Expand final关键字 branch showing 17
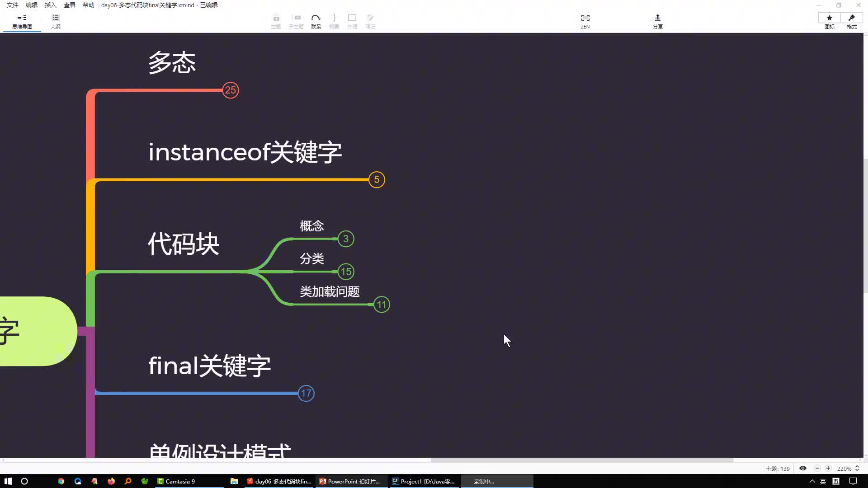 pos(306,393)
